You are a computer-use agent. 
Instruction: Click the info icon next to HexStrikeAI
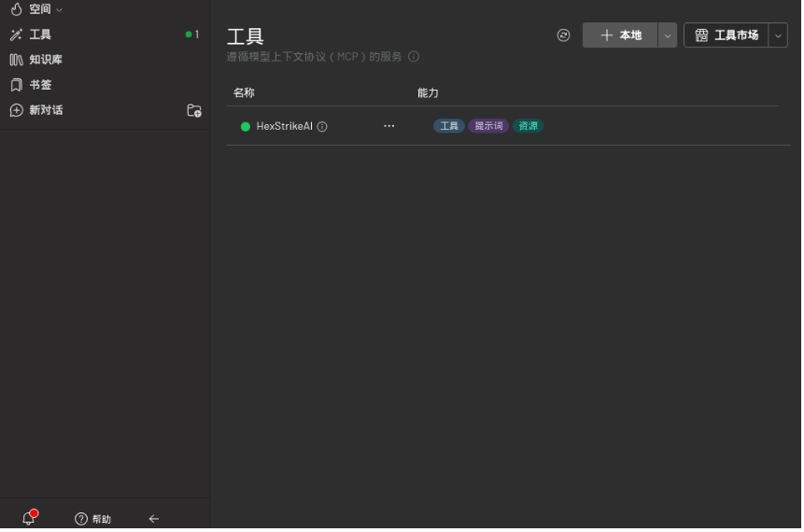click(322, 127)
